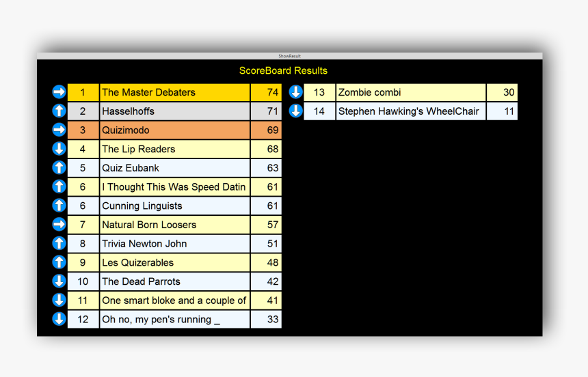Click the right arrow beside The Master Debaters
The width and height of the screenshot is (588, 377).
pyautogui.click(x=59, y=92)
